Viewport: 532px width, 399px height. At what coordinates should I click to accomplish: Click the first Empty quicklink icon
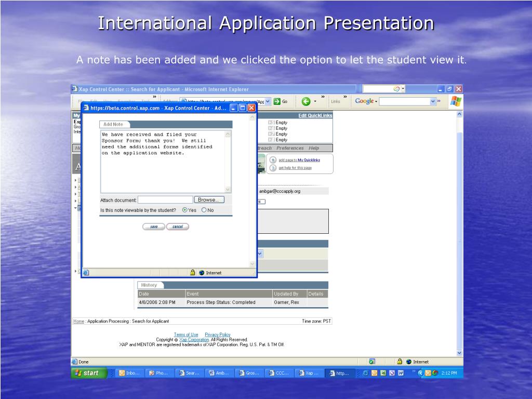[x=271, y=123]
